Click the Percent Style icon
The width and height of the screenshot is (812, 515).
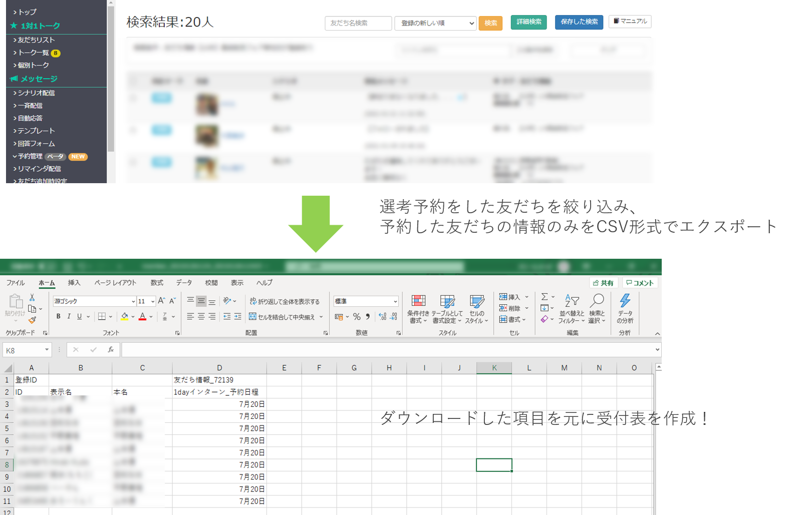tap(357, 316)
